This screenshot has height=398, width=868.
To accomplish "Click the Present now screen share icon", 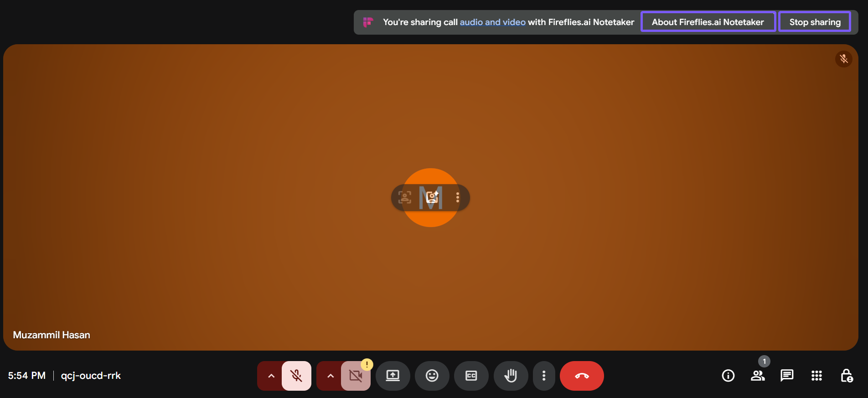I will (393, 376).
